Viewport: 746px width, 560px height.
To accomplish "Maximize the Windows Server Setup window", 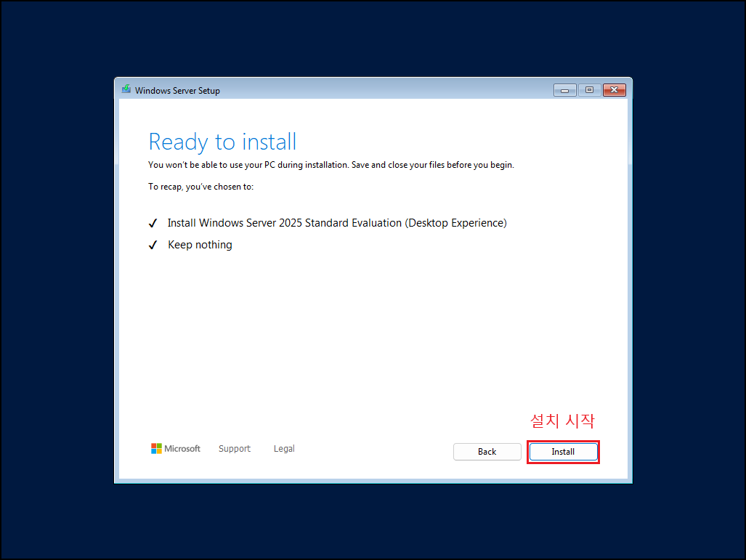I will click(590, 90).
